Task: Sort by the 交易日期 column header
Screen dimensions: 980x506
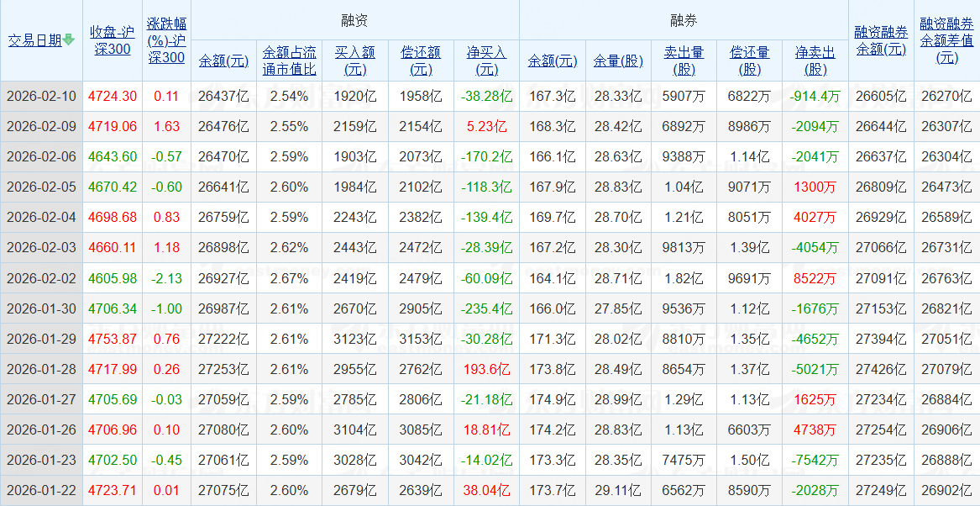Action: click(x=35, y=40)
